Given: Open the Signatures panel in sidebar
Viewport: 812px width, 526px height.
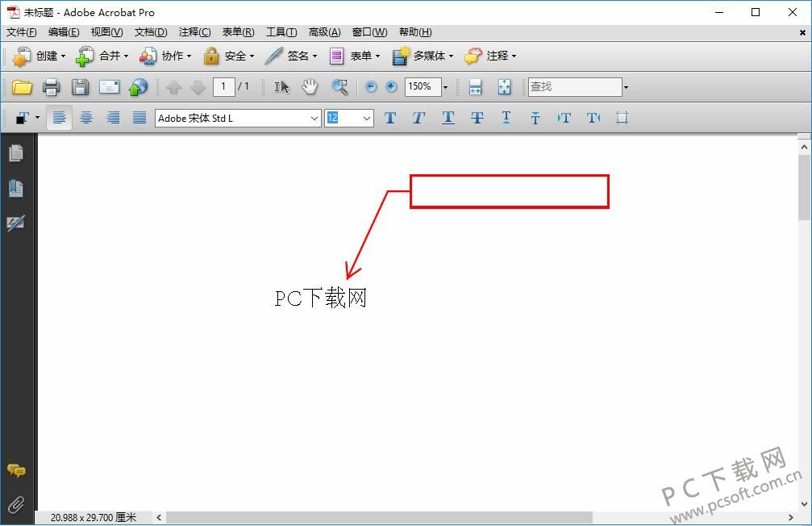Looking at the screenshot, I should coord(16,223).
